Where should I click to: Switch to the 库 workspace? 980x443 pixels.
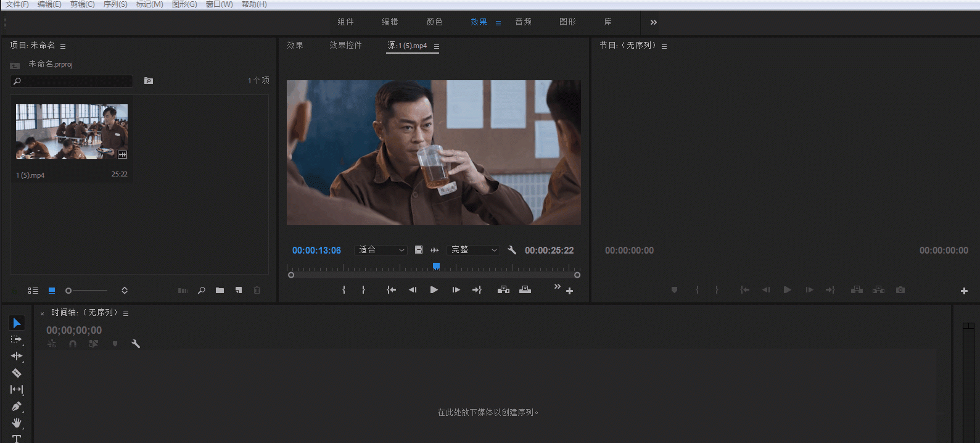(607, 22)
